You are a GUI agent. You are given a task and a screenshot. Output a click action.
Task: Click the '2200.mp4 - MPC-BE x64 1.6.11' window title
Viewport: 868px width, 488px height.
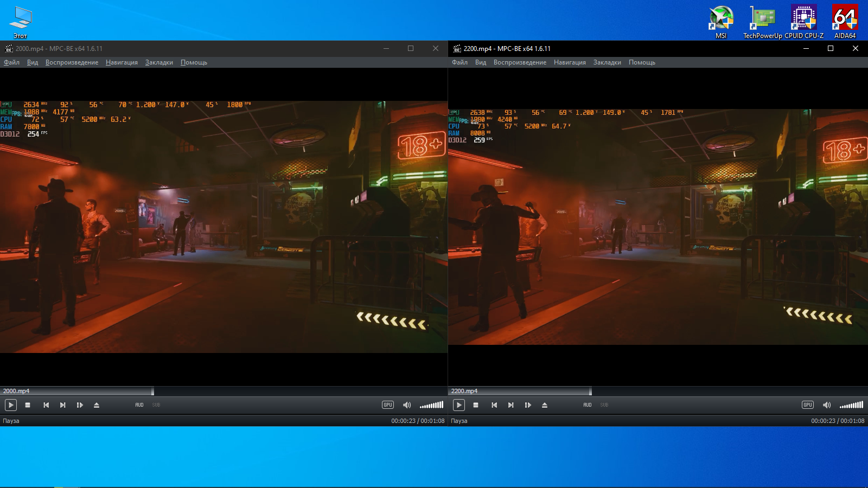[x=507, y=48]
